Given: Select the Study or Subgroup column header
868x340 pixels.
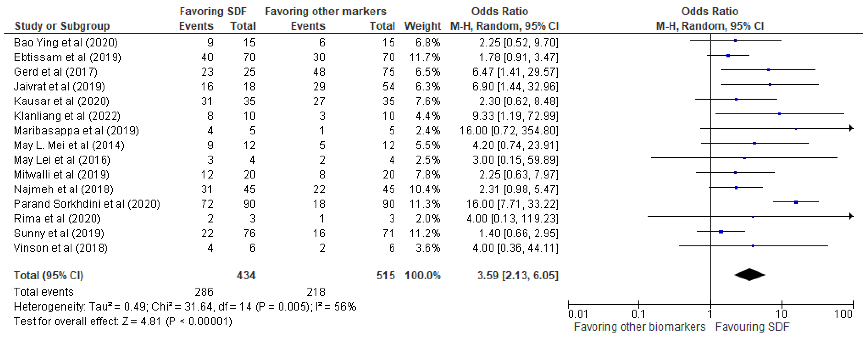Looking at the screenshot, I should click(62, 26).
